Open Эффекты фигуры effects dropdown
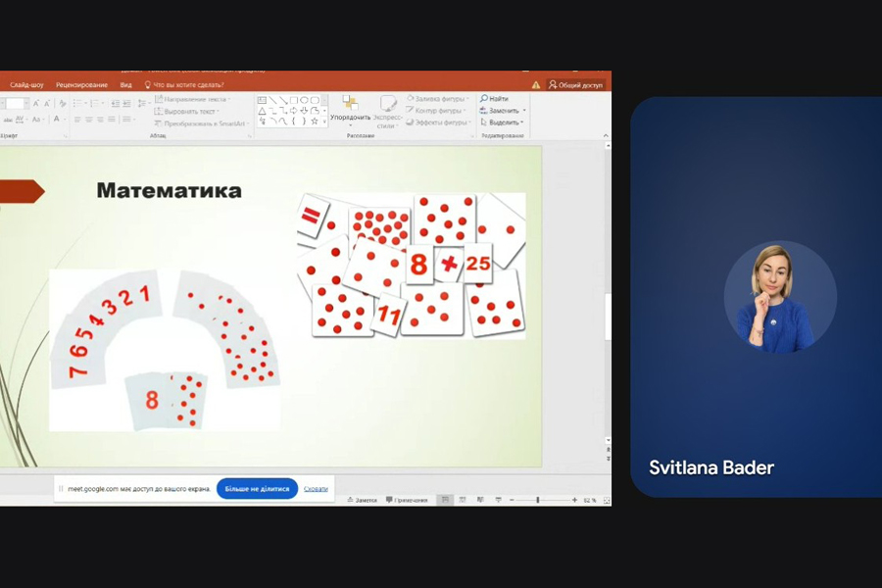Screen dimensions: 882x588 (438, 122)
